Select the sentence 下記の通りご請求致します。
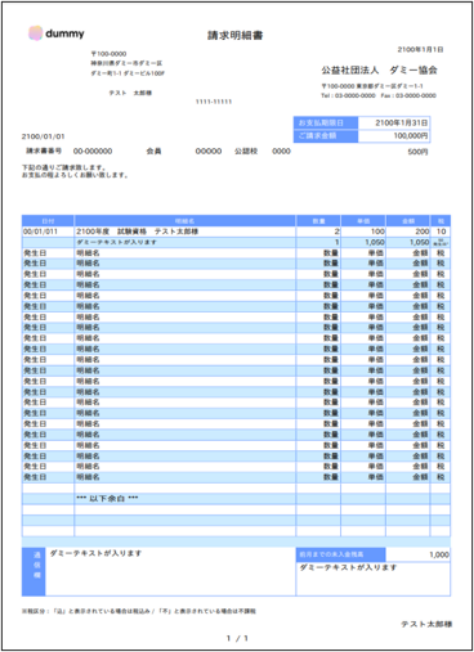The height and width of the screenshot is (652, 474). coord(64,167)
